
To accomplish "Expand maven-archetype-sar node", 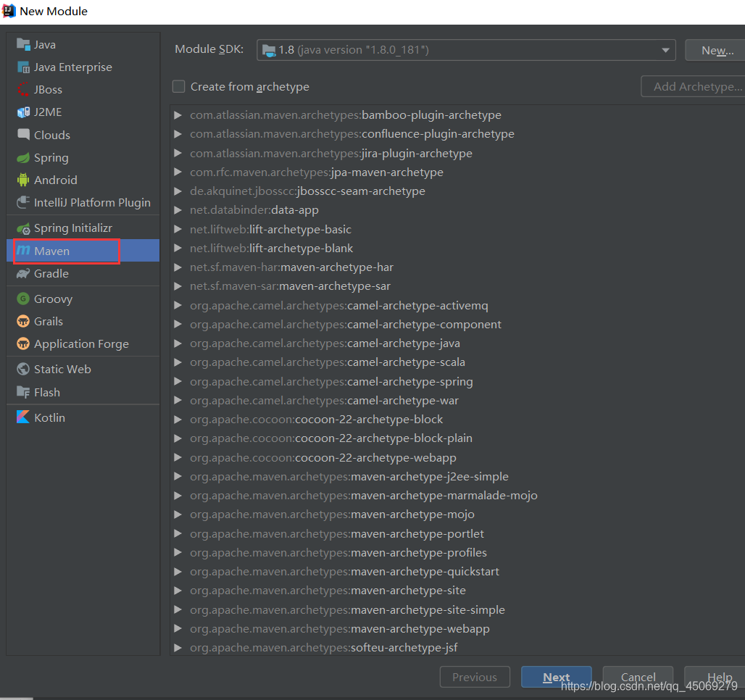I will click(178, 286).
